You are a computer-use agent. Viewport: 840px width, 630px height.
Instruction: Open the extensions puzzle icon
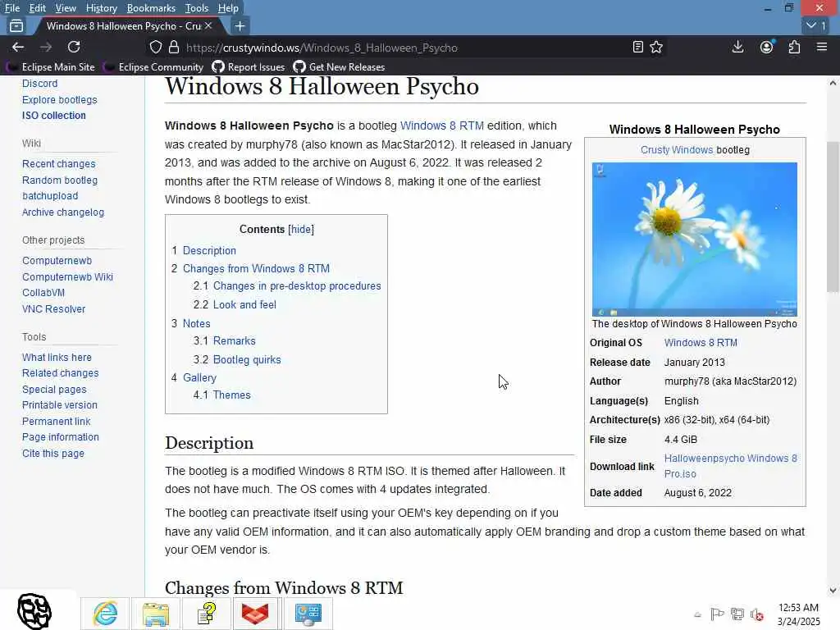click(x=794, y=47)
